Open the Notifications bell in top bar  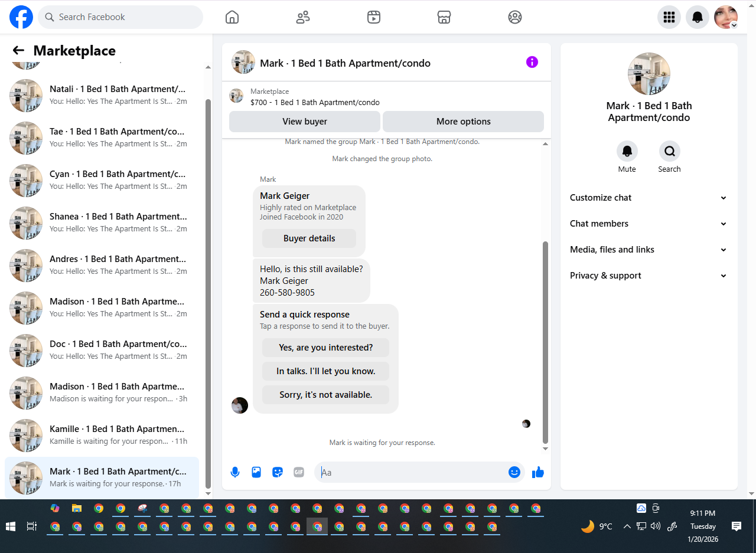(698, 17)
